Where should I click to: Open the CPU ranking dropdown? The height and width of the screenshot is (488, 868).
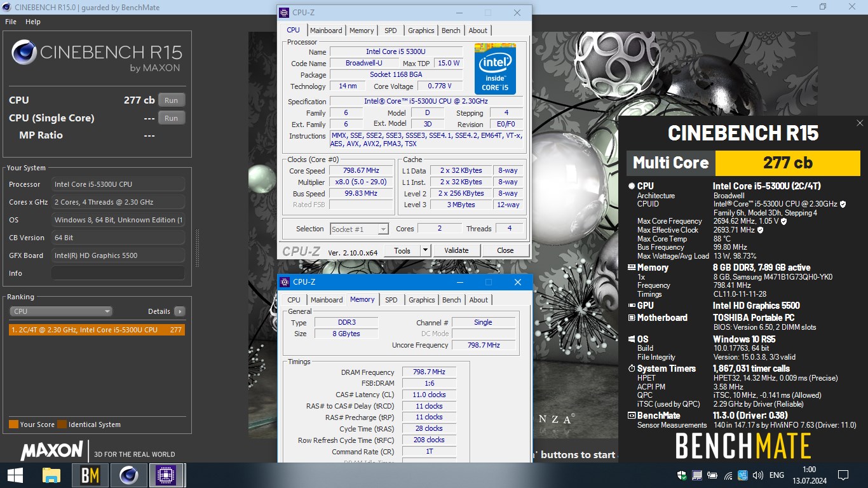(61, 311)
